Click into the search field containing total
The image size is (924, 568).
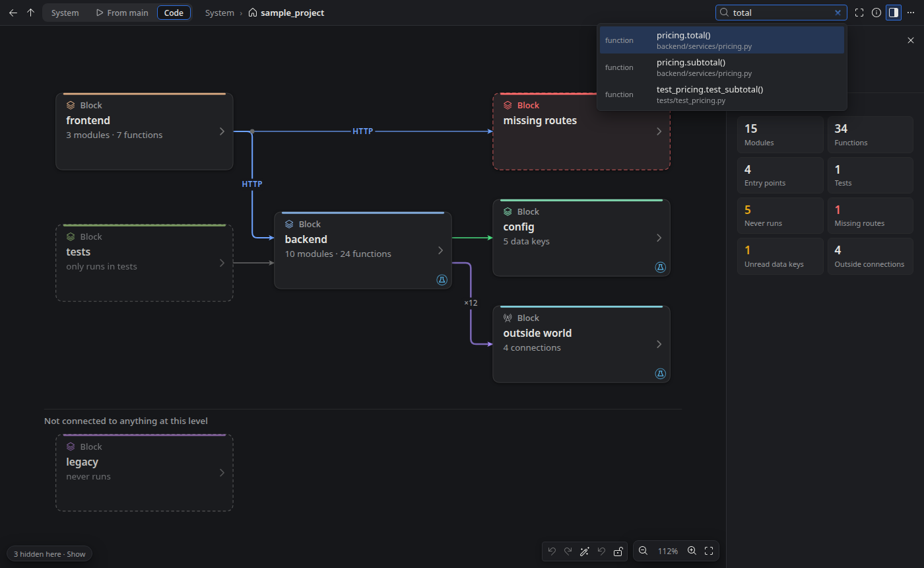(x=781, y=13)
